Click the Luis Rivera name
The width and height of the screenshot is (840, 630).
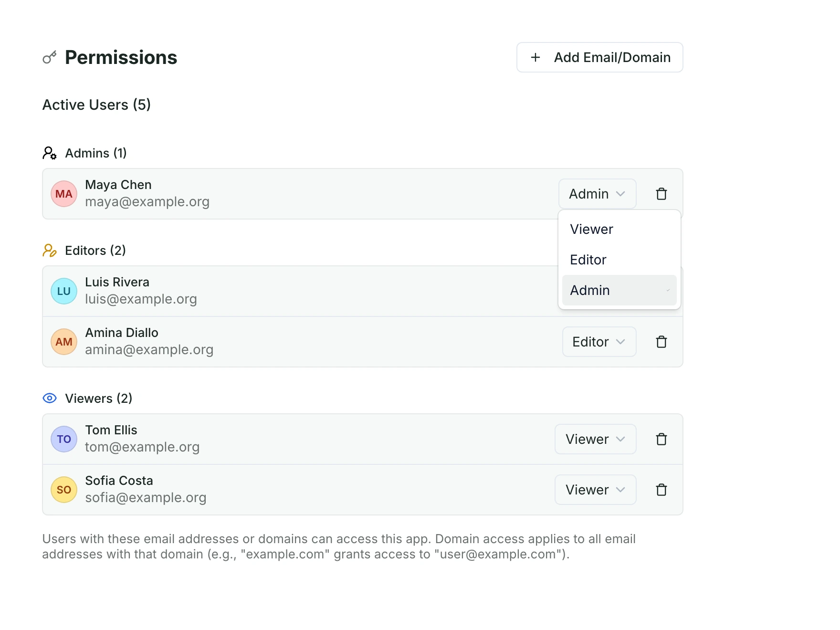tap(117, 282)
